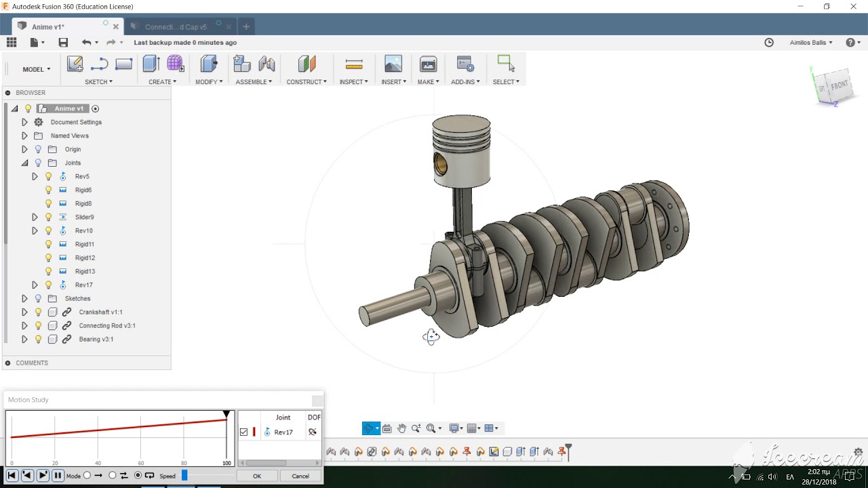Click the Joint tool in Assemble

click(x=267, y=64)
